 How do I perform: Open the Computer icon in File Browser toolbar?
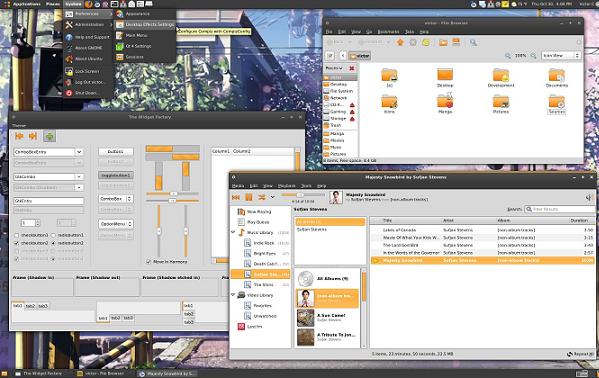(x=456, y=42)
